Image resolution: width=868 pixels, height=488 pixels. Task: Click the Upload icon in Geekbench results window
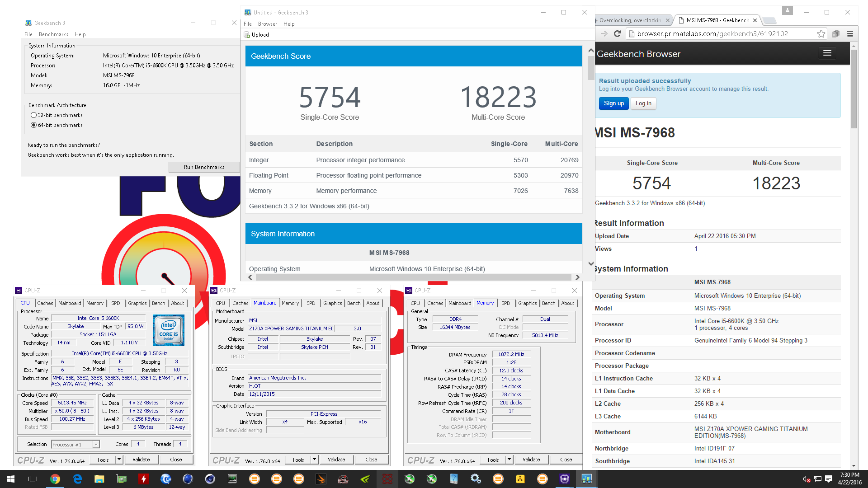247,35
